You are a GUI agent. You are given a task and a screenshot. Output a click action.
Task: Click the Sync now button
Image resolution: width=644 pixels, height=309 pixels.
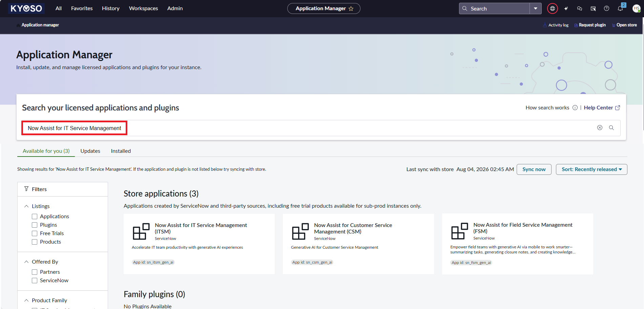pyautogui.click(x=534, y=169)
